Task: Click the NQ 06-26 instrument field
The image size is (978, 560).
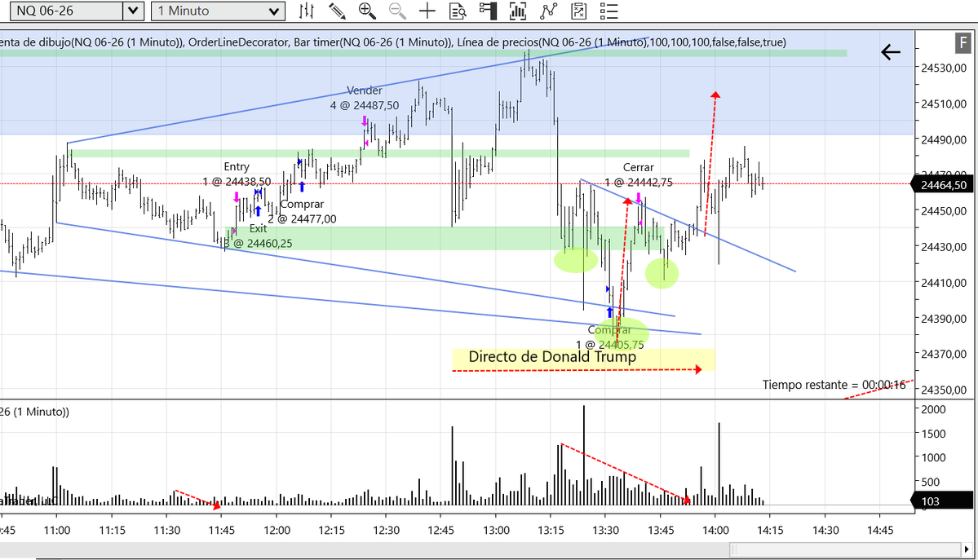Action: [68, 11]
